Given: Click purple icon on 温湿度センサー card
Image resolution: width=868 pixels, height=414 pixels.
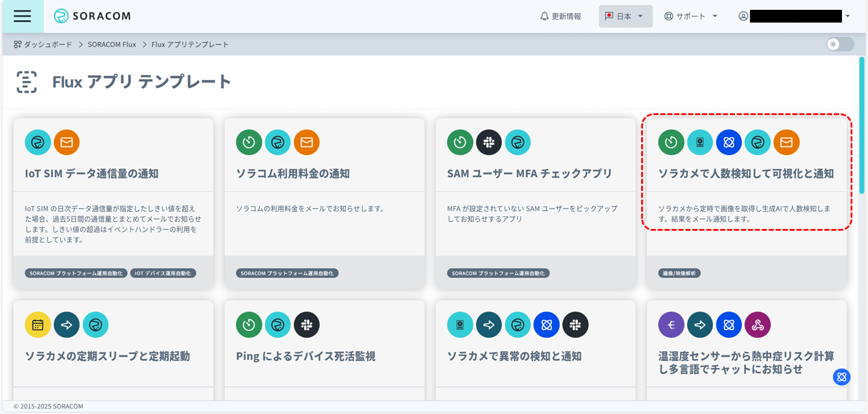Looking at the screenshot, I should tap(671, 324).
